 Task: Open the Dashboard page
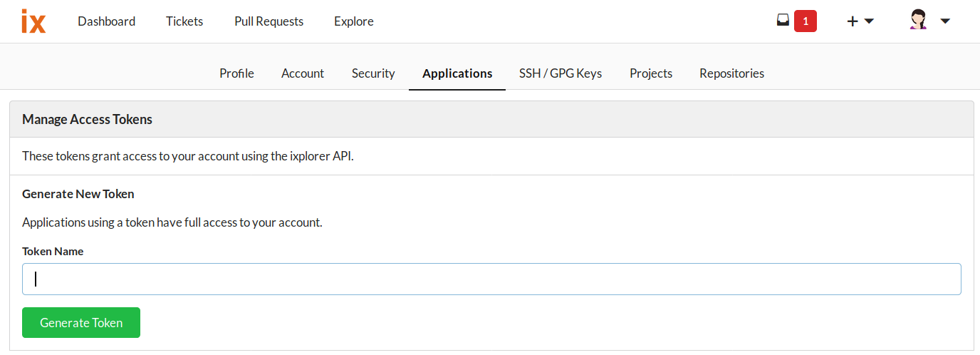106,21
